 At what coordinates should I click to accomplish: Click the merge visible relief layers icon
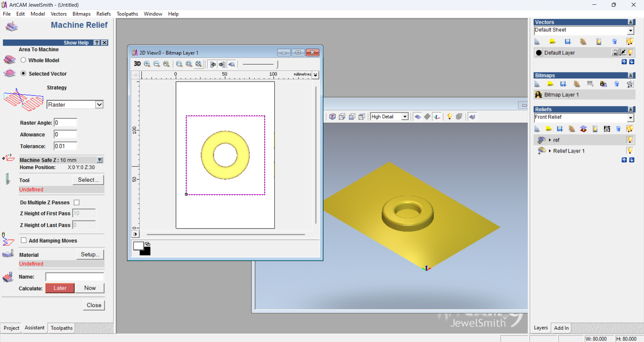tap(584, 129)
